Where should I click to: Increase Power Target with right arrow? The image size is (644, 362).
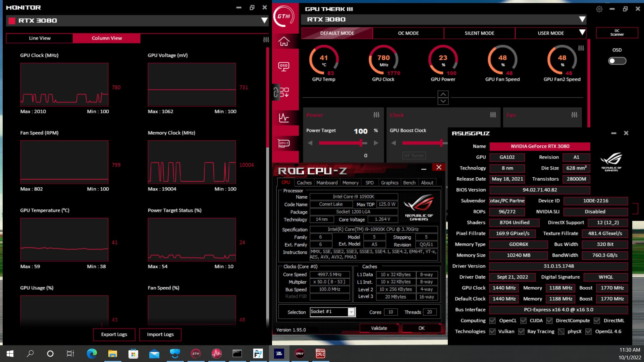click(x=376, y=143)
